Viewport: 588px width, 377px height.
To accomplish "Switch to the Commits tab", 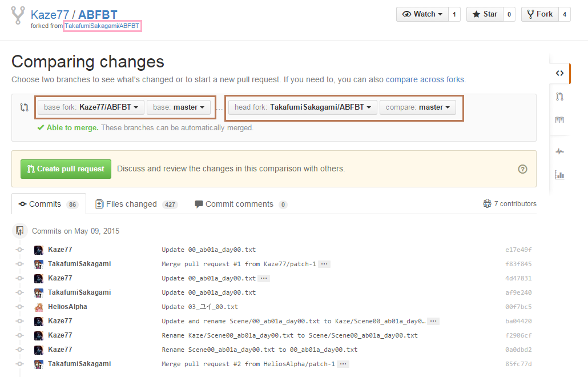I will [49, 204].
